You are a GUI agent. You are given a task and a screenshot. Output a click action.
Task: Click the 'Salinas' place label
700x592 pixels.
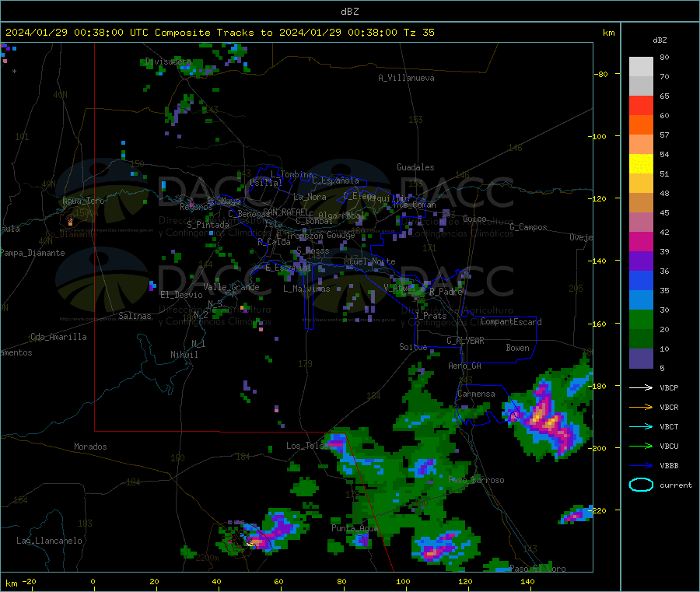[x=135, y=316]
